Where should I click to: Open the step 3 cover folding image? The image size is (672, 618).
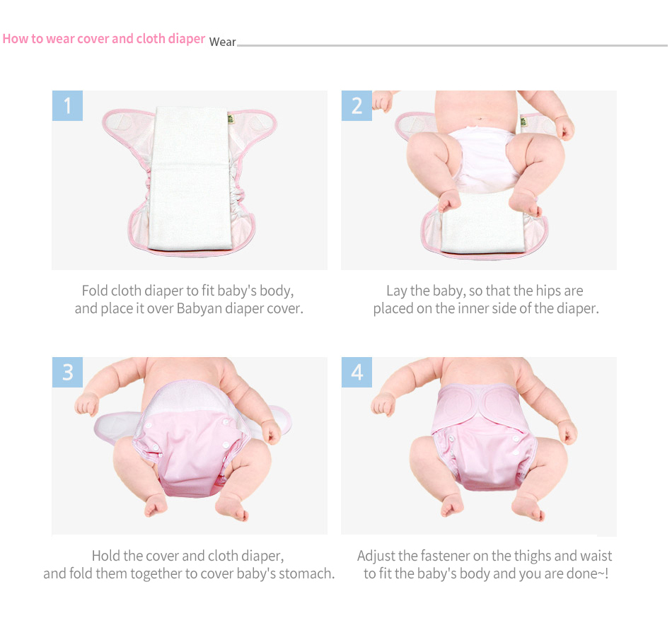(190, 446)
